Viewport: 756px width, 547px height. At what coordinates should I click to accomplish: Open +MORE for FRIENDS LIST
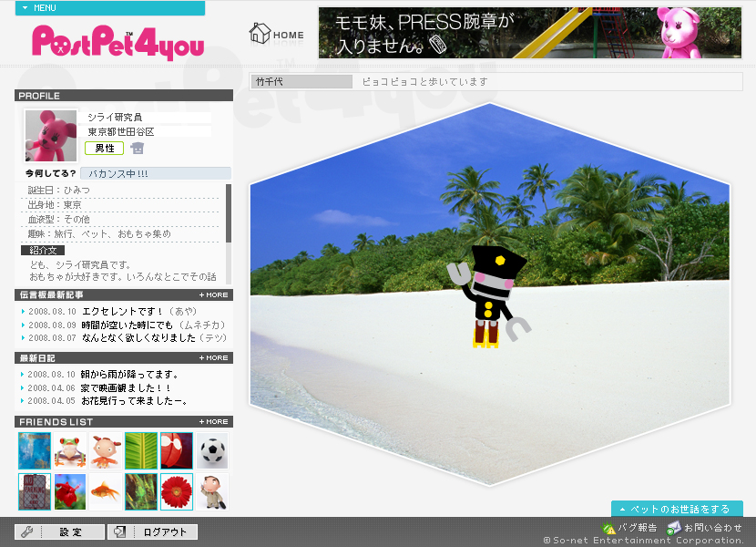click(x=213, y=421)
